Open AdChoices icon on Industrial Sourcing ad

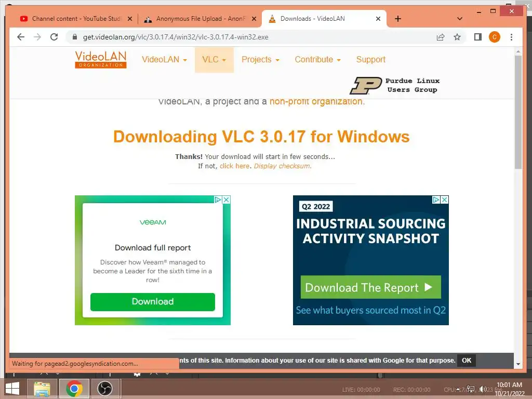point(436,200)
